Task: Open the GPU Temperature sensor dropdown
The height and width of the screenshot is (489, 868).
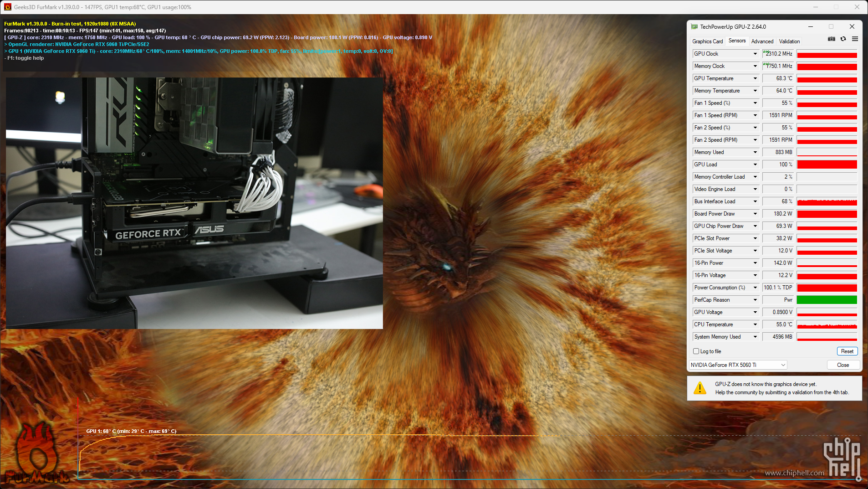Action: [x=755, y=78]
